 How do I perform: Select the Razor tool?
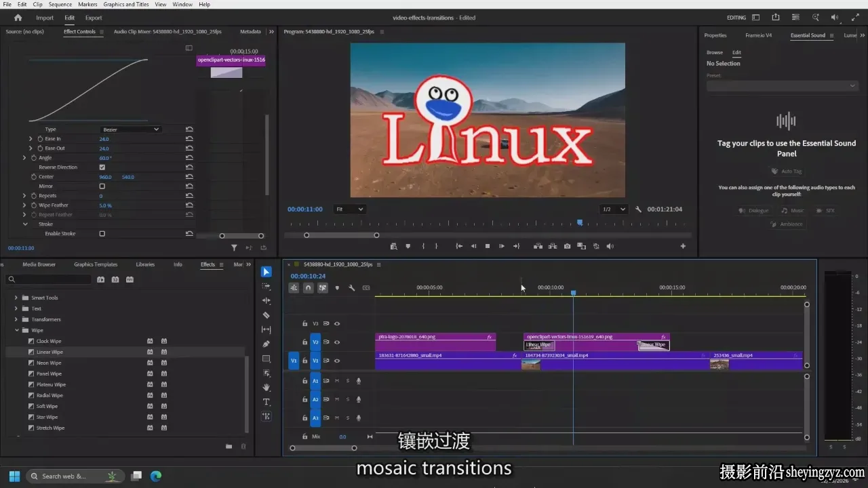point(266,315)
